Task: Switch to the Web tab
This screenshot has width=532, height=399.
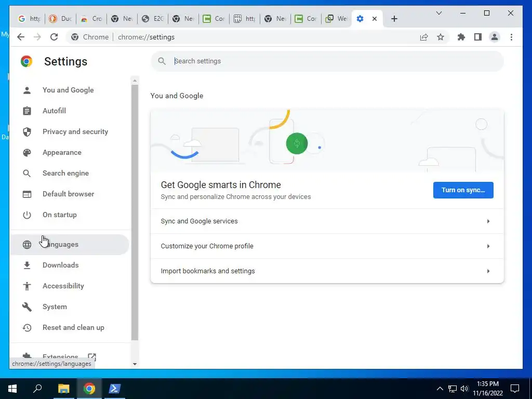Action: [336, 19]
